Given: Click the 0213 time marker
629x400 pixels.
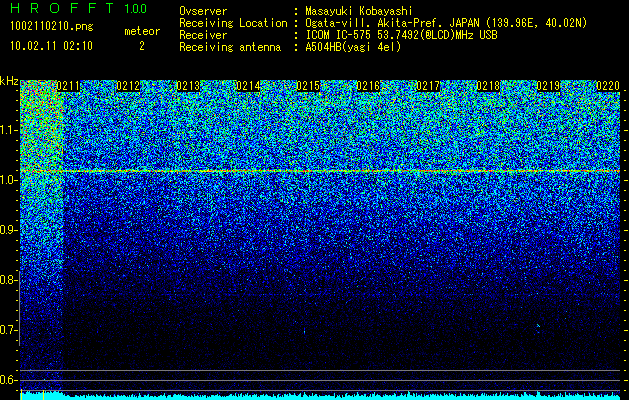Looking at the screenshot, I should (188, 86).
